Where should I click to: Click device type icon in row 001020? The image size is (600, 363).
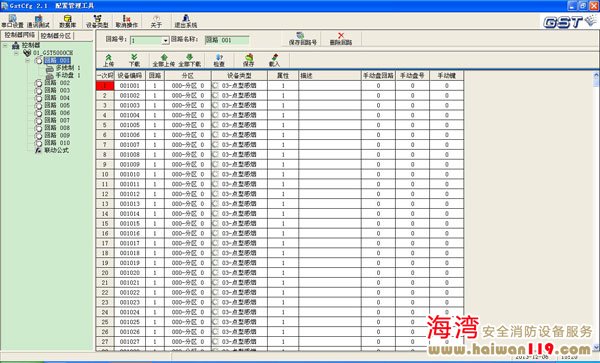[x=215, y=273]
